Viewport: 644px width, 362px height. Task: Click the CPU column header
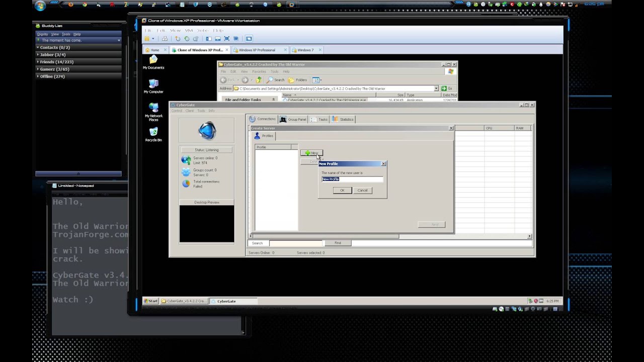point(499,128)
